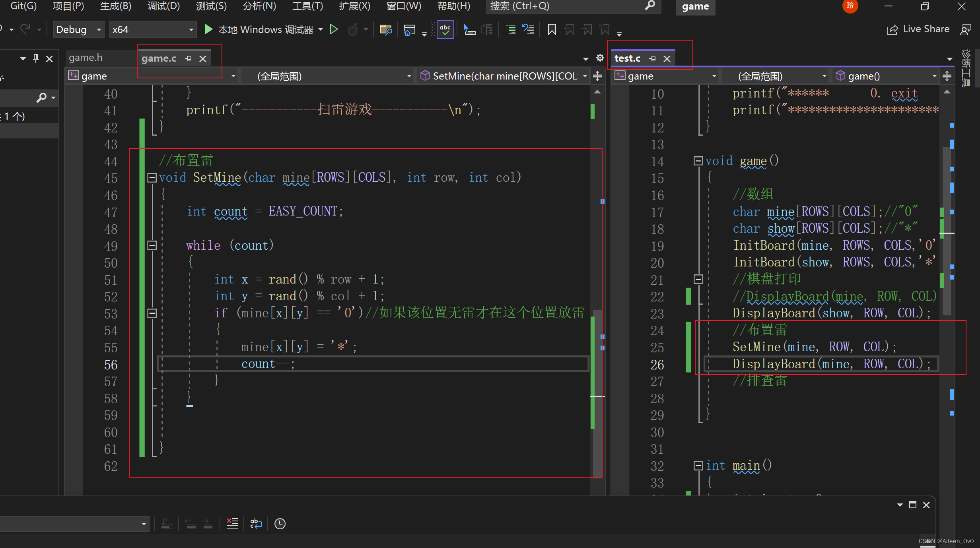980x548 pixels.
Task: Switch to the game.h tab
Action: [86, 58]
